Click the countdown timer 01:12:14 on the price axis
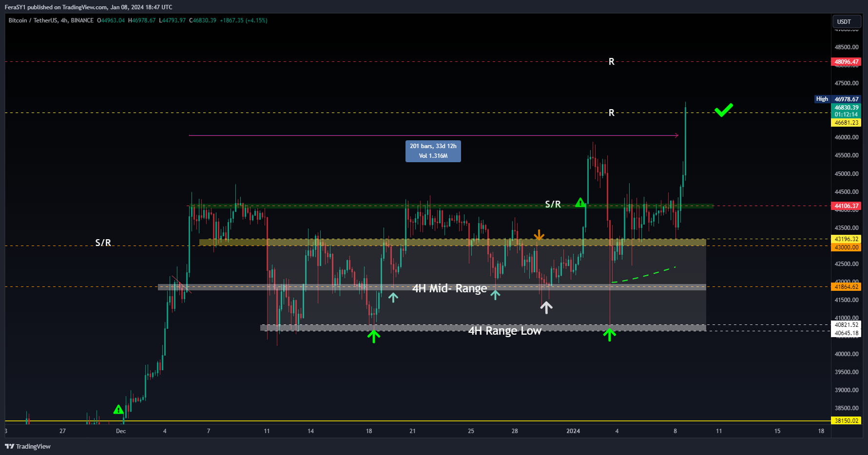The width and height of the screenshot is (868, 455). (x=846, y=115)
